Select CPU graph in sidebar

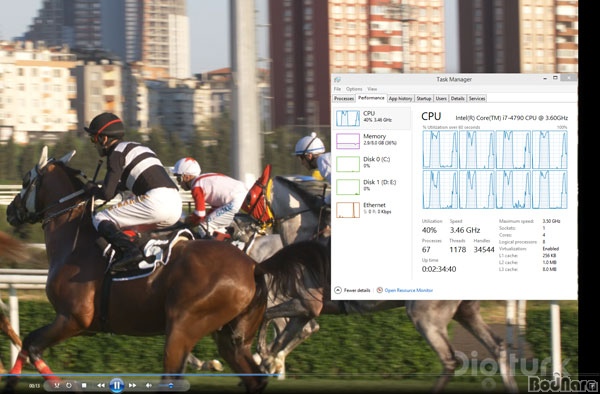coord(372,118)
